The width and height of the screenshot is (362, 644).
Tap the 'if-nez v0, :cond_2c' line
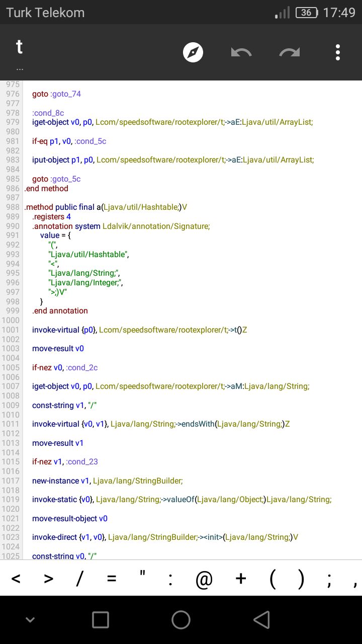click(x=65, y=368)
